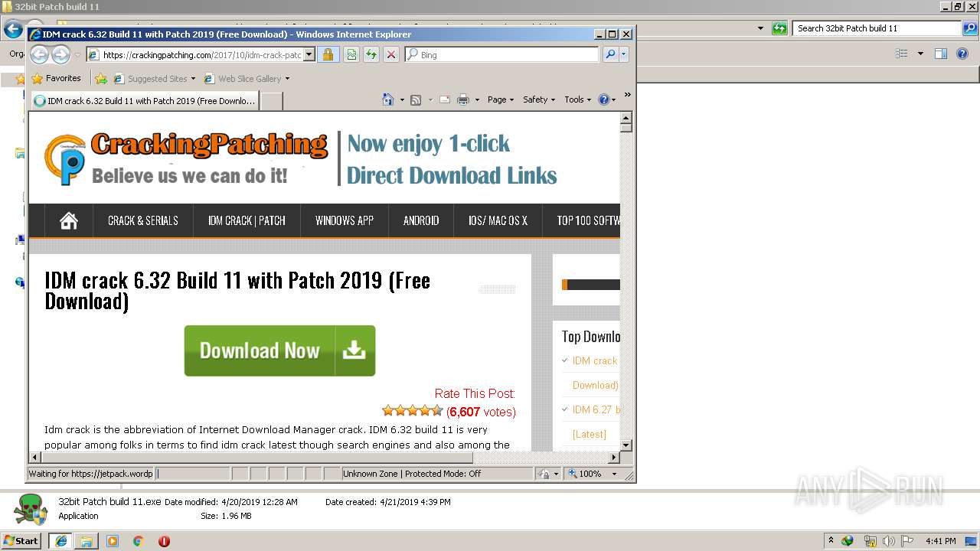
Task: Open CRACK & SERIALS nav menu
Action: pos(143,220)
